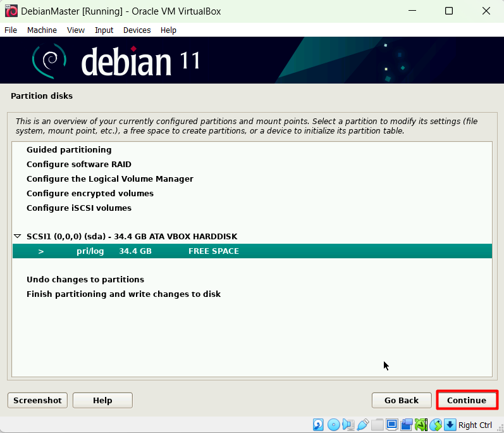Click the blue down-arrow keyboard capture icon
The width and height of the screenshot is (504, 433).
pyautogui.click(x=450, y=425)
